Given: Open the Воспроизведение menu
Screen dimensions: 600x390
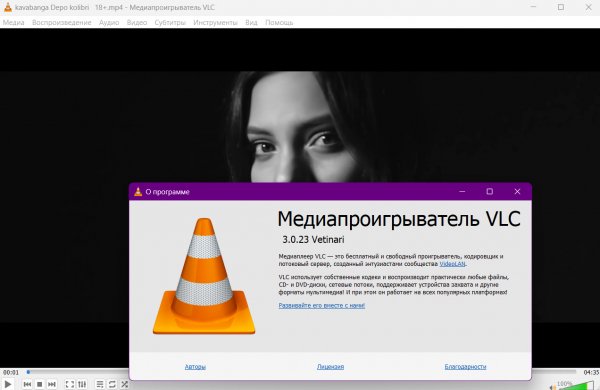Looking at the screenshot, I should point(62,23).
